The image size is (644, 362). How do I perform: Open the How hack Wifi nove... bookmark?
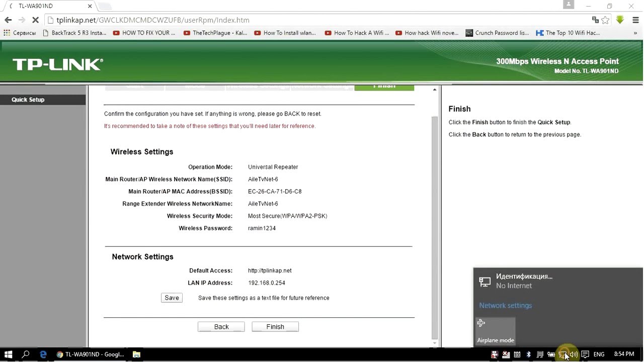tap(427, 33)
